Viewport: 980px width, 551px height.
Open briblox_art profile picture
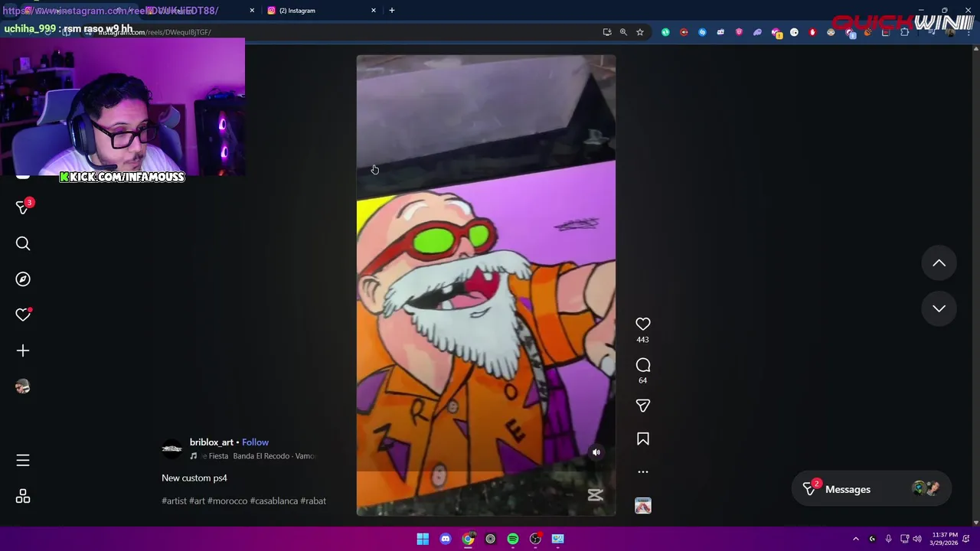coord(172,449)
